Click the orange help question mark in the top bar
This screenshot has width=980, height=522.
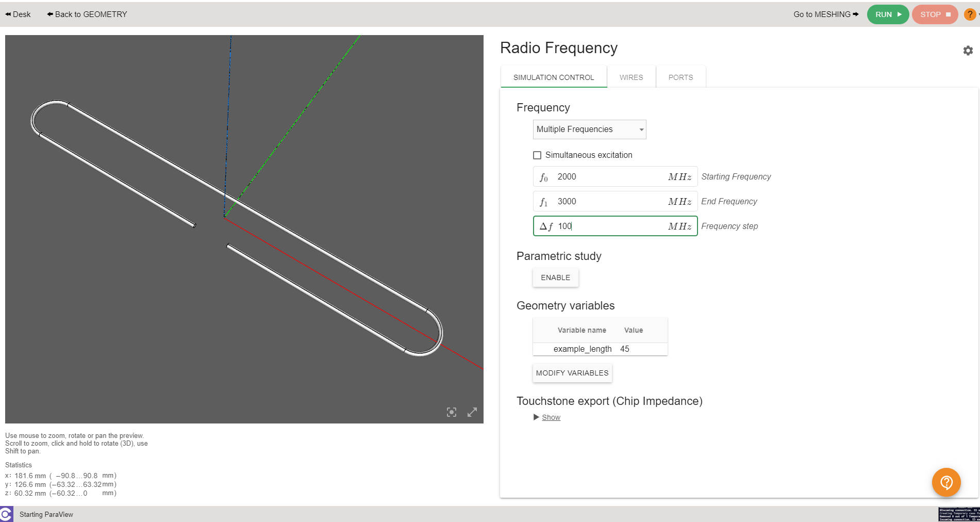(x=970, y=14)
